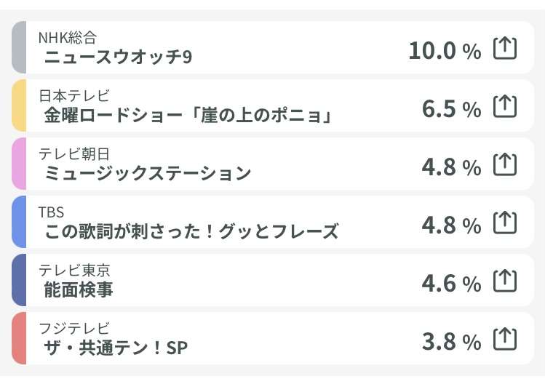The image size is (545, 392).
Task: Click the red フジテレビ color bar
Action: coord(19,338)
